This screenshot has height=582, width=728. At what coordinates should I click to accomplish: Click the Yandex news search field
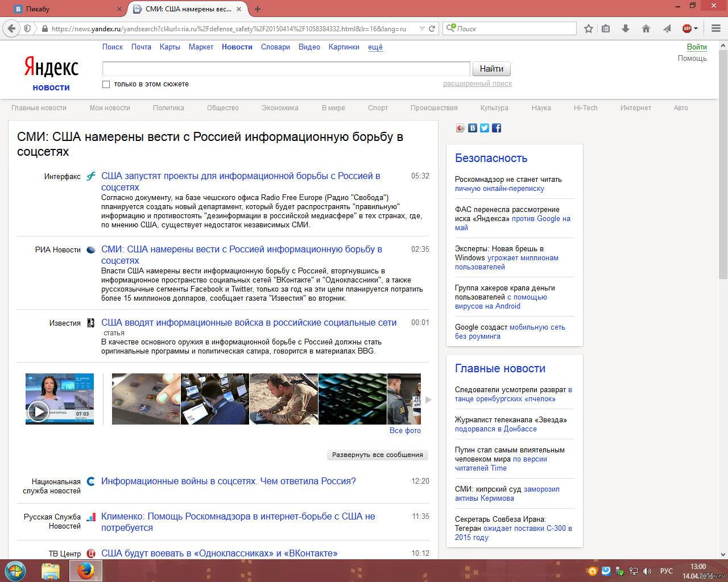(286, 69)
